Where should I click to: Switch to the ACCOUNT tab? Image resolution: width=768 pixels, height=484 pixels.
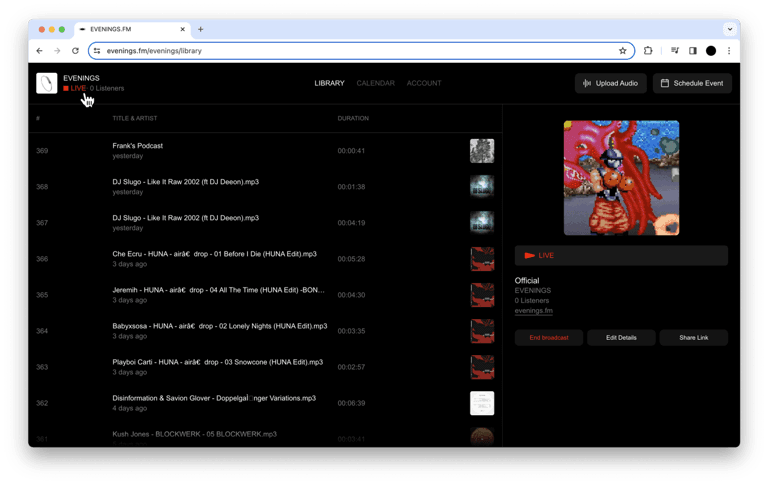(x=424, y=83)
